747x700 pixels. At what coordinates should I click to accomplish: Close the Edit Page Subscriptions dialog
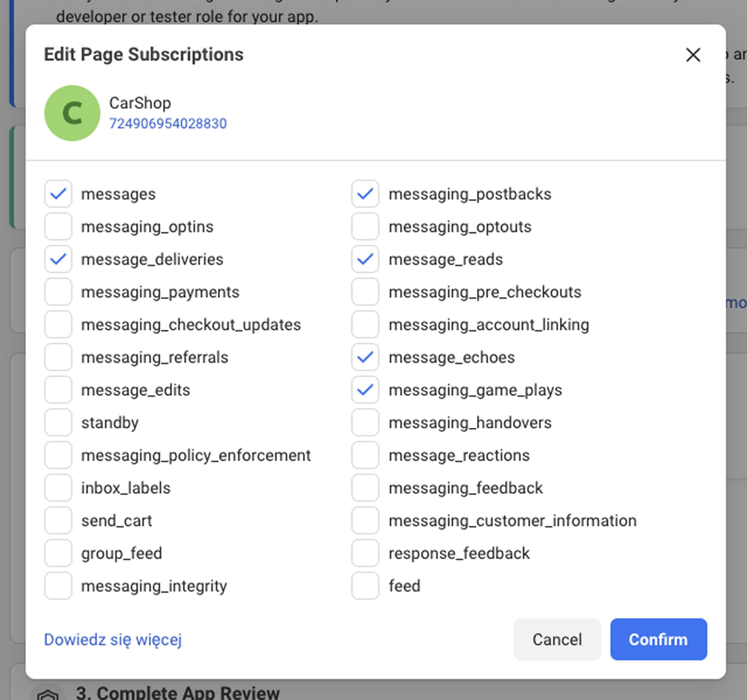[x=693, y=55]
